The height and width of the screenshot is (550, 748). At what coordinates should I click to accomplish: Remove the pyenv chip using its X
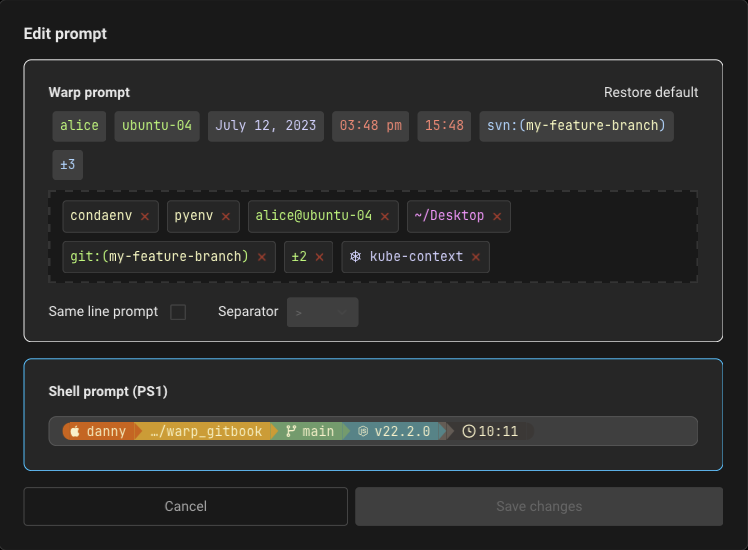(x=226, y=216)
